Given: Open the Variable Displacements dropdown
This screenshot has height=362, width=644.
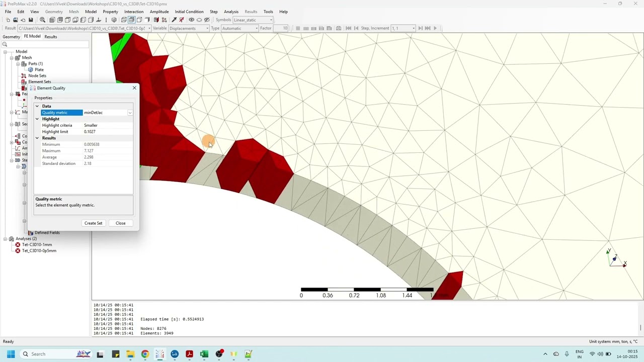Looking at the screenshot, I should point(207,28).
